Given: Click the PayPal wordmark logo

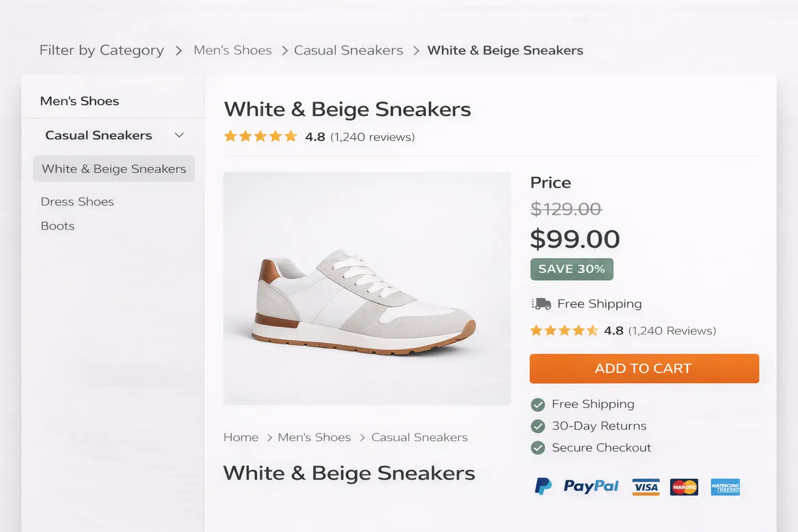Looking at the screenshot, I should click(591, 486).
